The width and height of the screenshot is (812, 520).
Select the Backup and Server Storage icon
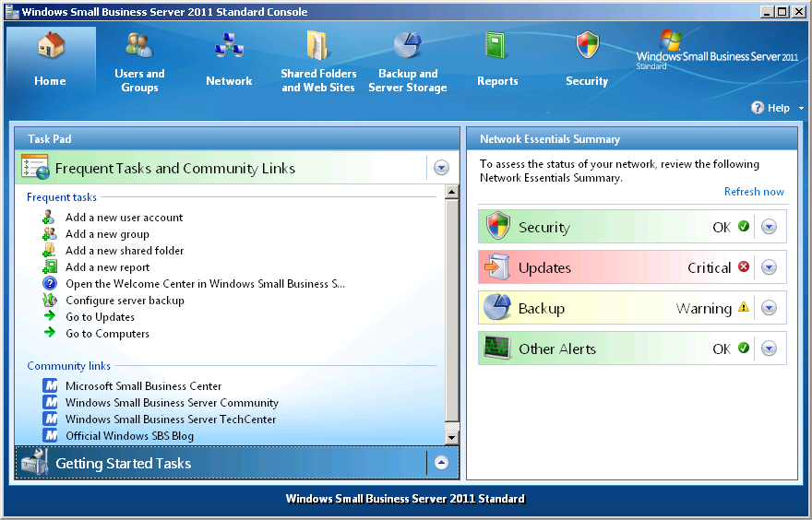coord(407,45)
